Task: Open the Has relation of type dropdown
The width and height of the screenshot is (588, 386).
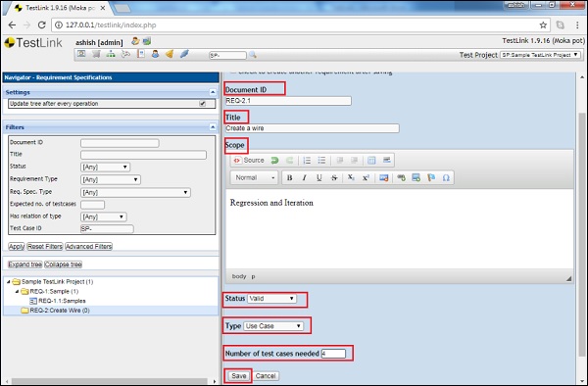Action: pyautogui.click(x=104, y=217)
